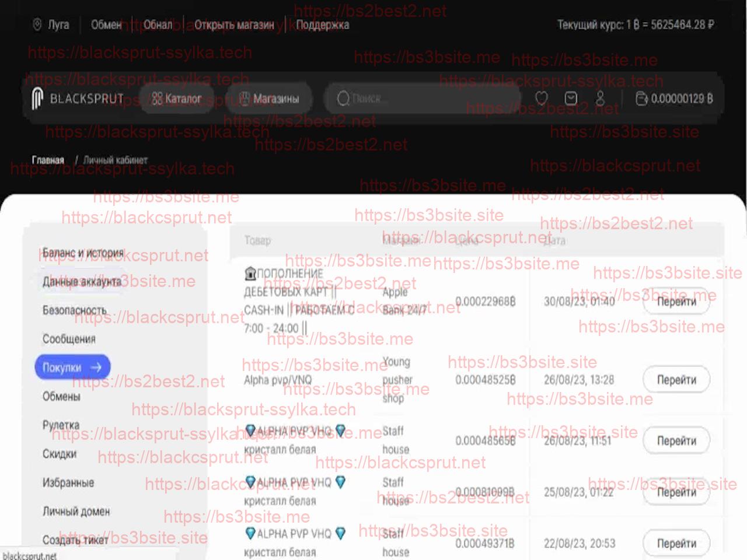Click the date 22/08/23, 20:53

[580, 543]
